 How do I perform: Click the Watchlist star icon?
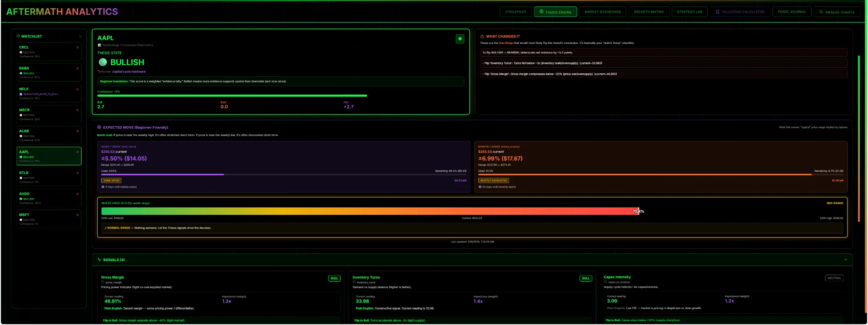click(18, 36)
